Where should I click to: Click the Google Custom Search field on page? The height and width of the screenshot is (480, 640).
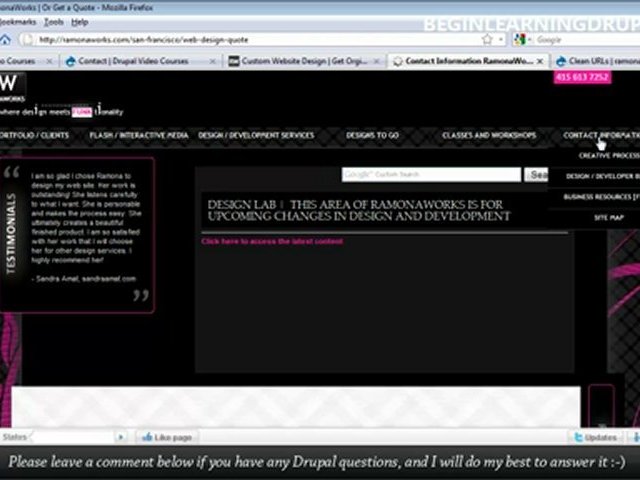tap(431, 174)
